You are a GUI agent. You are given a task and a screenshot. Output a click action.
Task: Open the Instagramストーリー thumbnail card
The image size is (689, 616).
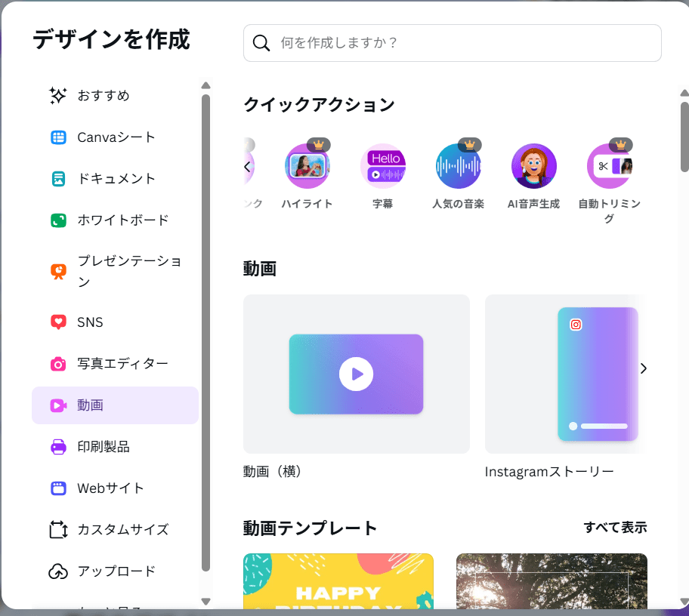(566, 374)
